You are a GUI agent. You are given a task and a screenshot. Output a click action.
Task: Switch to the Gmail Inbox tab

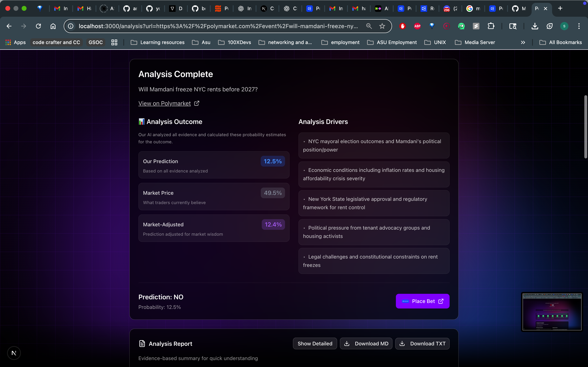point(61,9)
